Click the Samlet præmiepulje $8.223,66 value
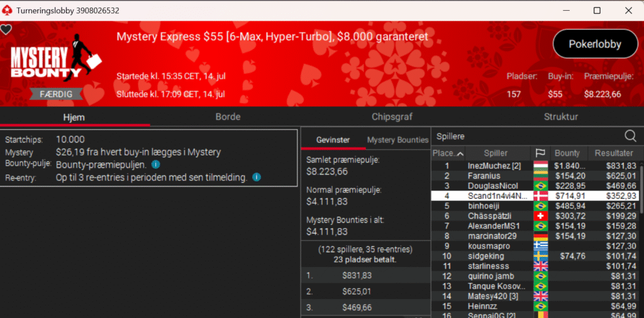 (x=326, y=172)
